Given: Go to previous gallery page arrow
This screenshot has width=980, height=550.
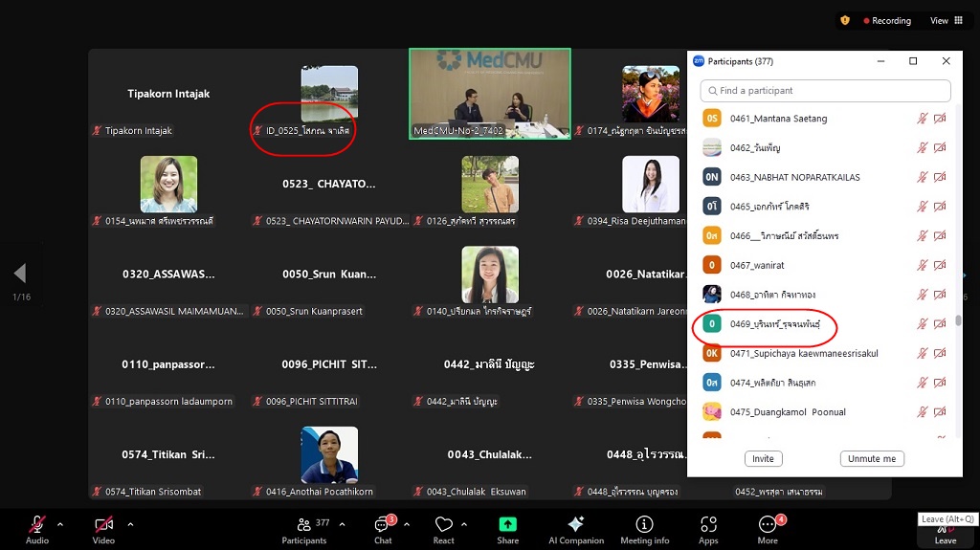Looking at the screenshot, I should coord(21,274).
